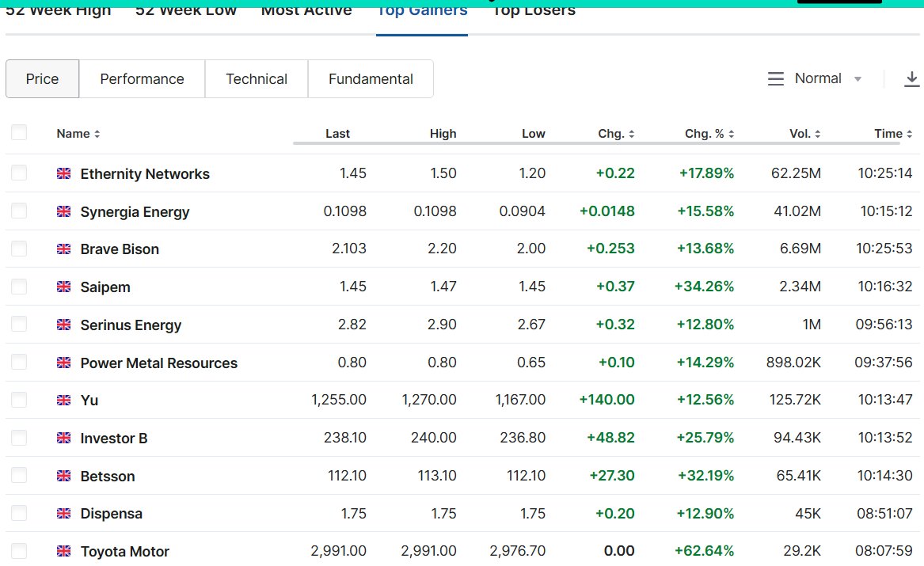Open the Ethernity Networks stock link
The width and height of the screenshot is (924, 566).
[x=145, y=173]
